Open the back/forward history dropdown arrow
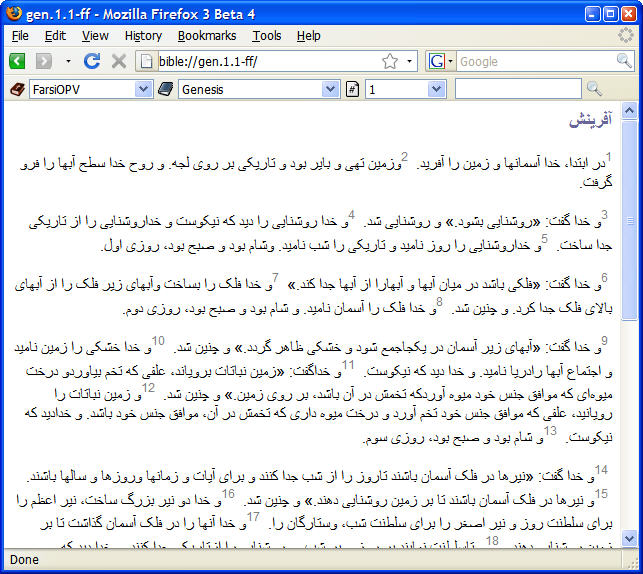 [x=68, y=62]
